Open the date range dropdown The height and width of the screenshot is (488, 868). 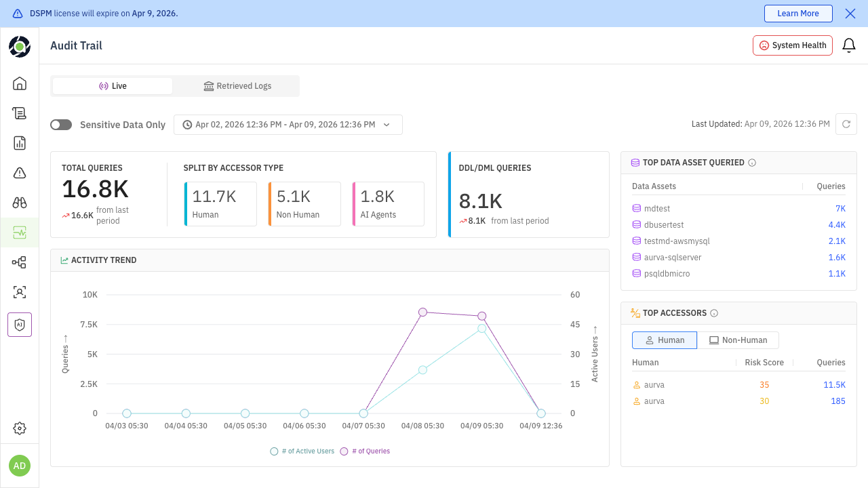288,125
